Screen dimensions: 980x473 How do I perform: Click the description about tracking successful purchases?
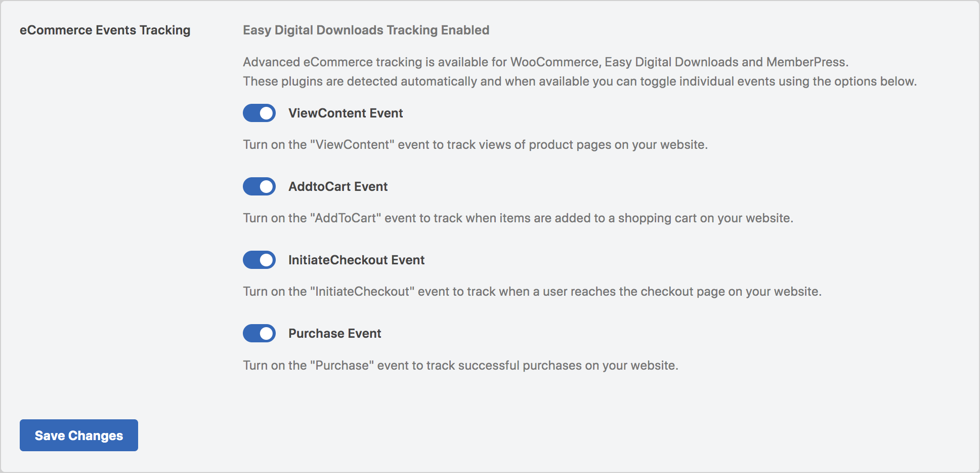(x=460, y=366)
